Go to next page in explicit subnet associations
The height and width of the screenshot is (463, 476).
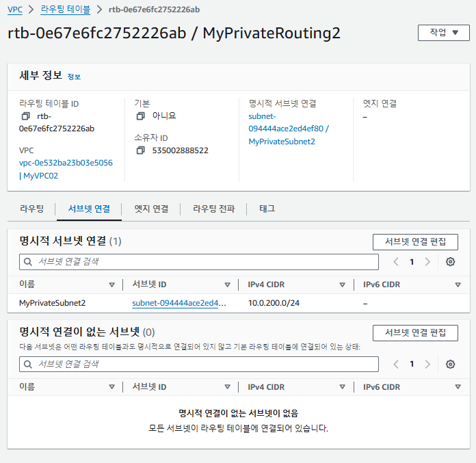[427, 262]
